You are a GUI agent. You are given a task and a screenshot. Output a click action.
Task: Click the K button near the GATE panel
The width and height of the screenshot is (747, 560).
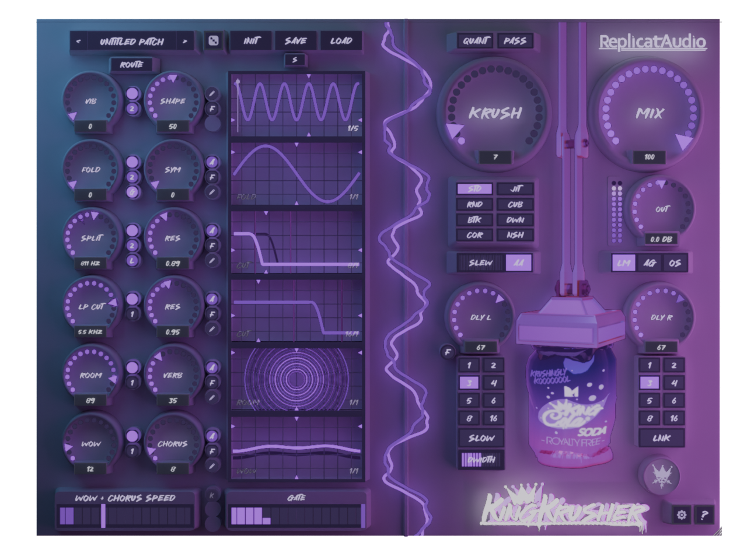212,495
